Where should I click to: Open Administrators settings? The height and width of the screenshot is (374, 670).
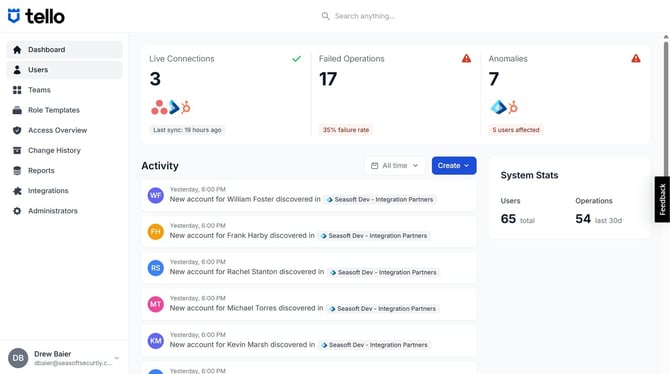pyautogui.click(x=65, y=211)
